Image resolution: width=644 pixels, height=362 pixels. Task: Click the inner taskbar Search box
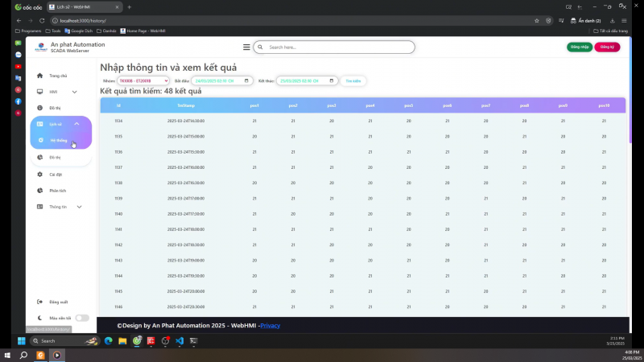65,340
